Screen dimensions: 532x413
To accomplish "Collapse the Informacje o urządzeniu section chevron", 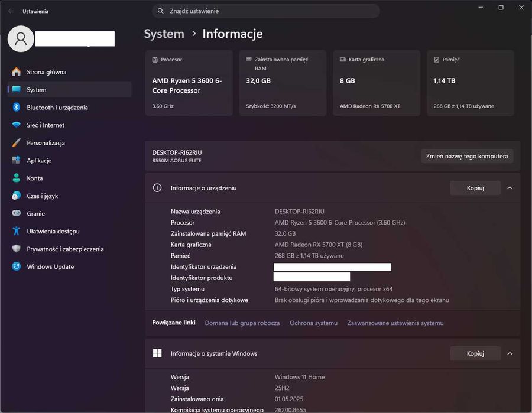I will pos(510,188).
